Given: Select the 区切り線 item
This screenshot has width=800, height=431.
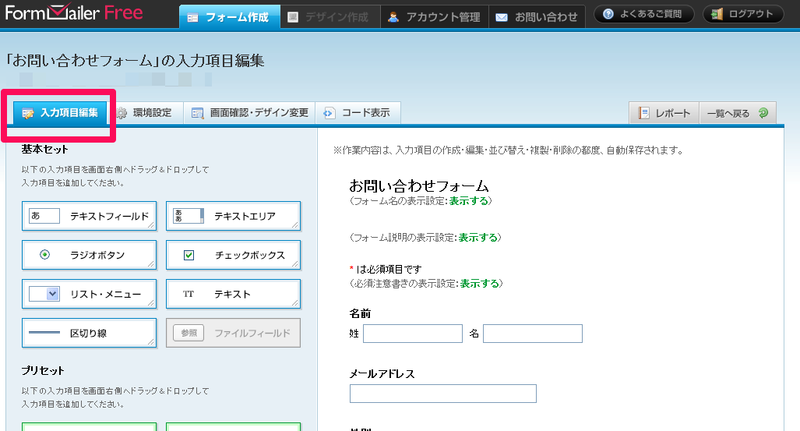Looking at the screenshot, I should [x=89, y=333].
